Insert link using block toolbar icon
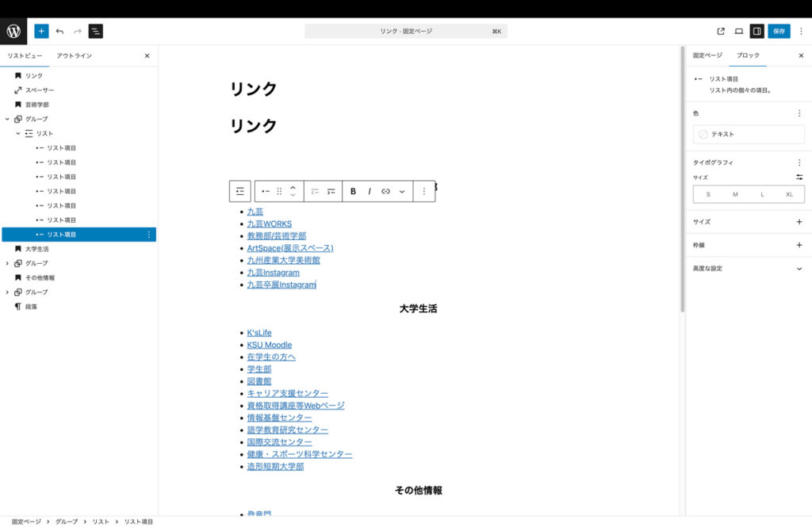This screenshot has width=812, height=527. coord(385,191)
